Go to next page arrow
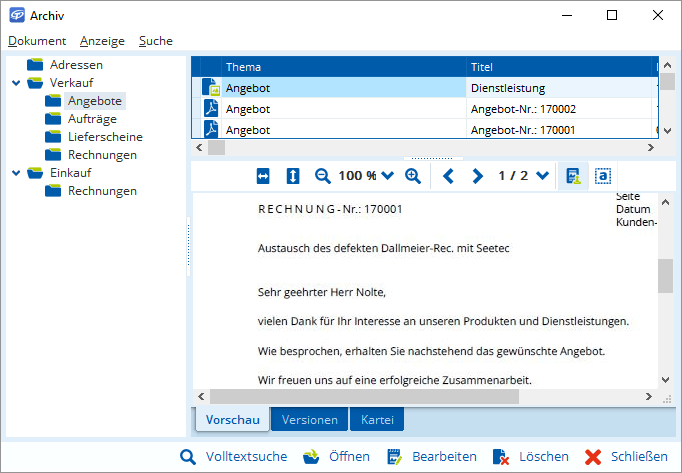682x473 pixels. coord(478,176)
